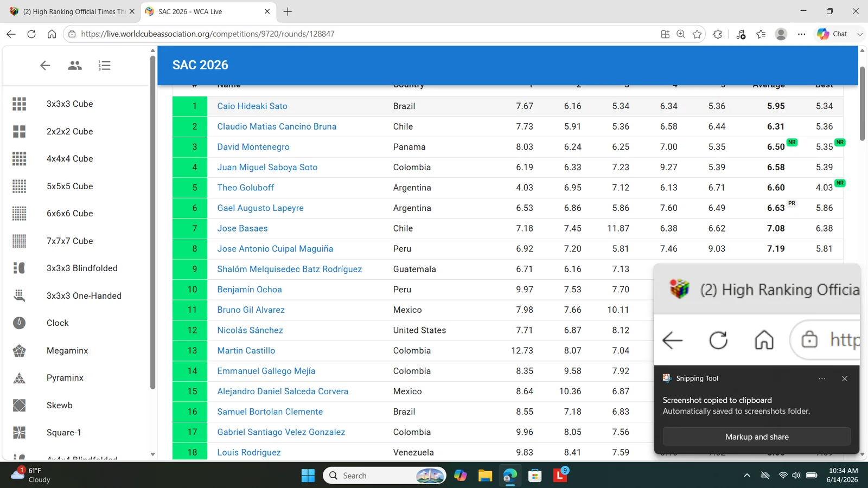Open Jose Antonio Cupal Maguiña's link

pyautogui.click(x=275, y=249)
